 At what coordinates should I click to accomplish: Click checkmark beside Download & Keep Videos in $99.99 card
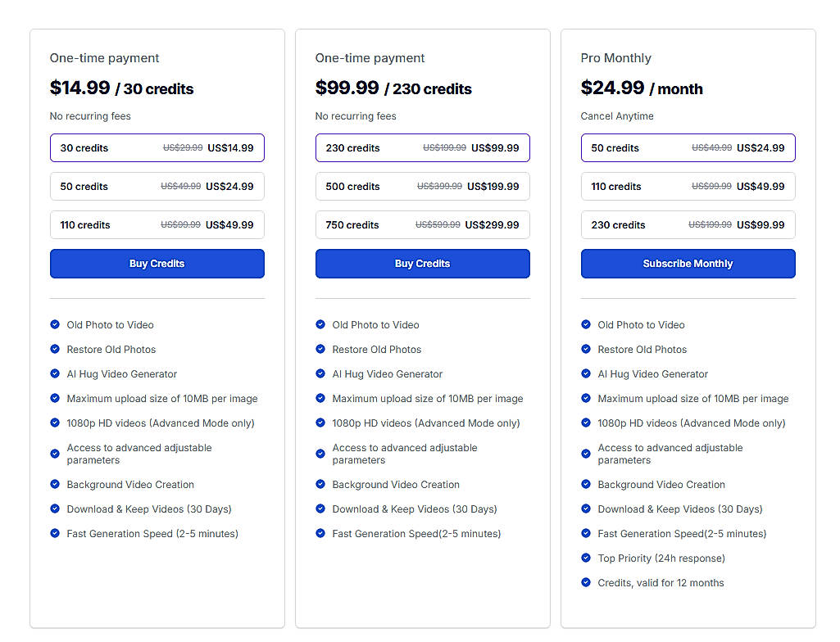point(320,509)
